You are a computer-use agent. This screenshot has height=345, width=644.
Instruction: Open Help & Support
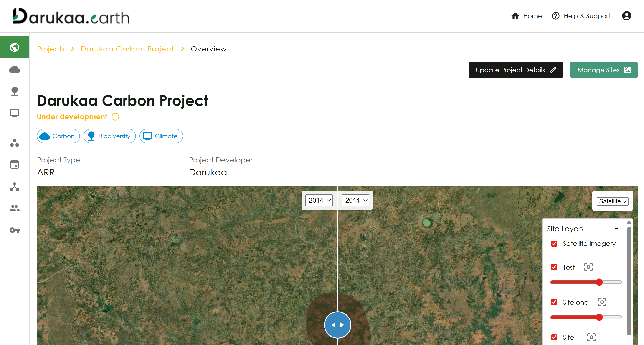[581, 16]
